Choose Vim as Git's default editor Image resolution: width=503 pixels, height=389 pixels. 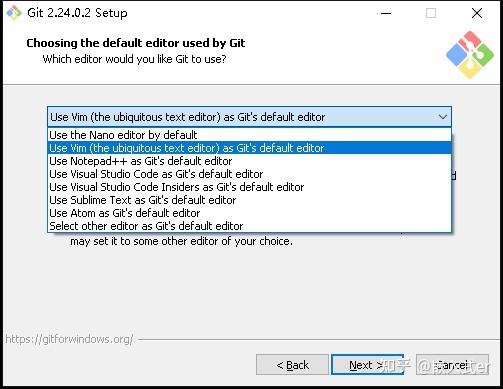249,148
